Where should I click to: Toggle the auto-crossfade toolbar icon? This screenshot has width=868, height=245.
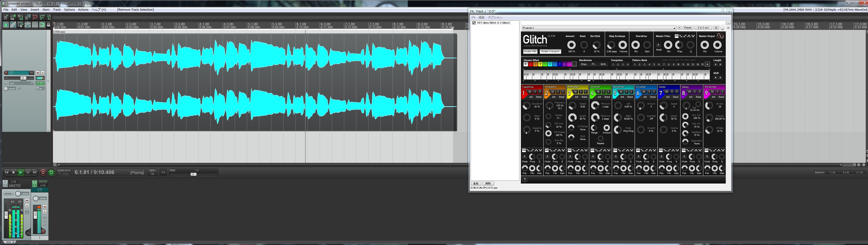(6, 25)
